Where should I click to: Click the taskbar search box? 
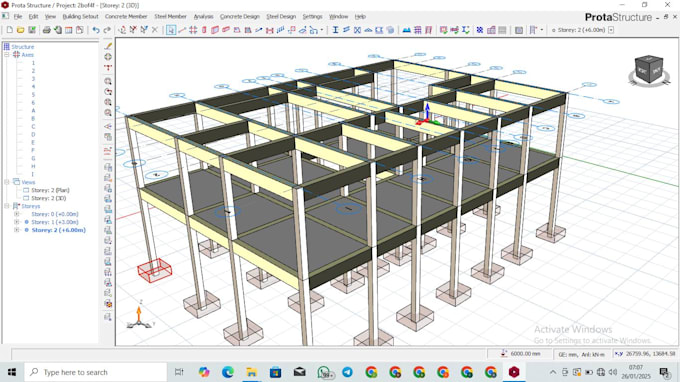tap(96, 372)
